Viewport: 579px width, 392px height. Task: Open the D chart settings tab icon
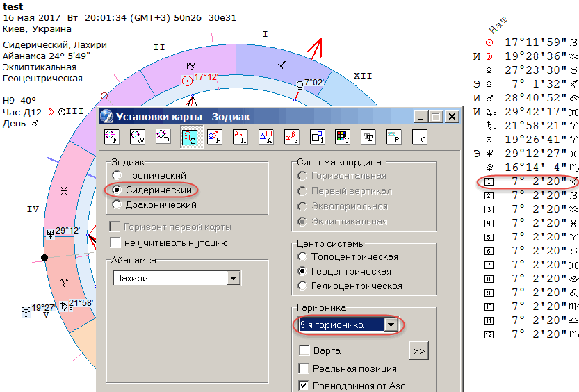click(163, 137)
